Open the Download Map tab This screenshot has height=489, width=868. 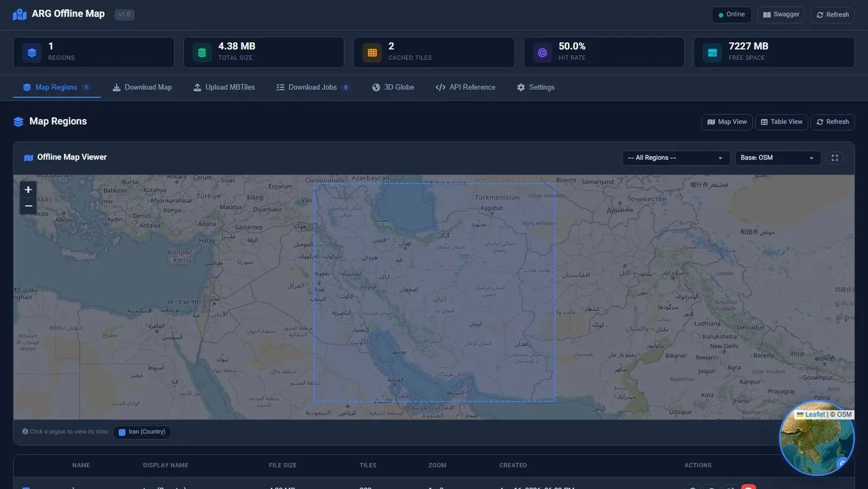click(x=142, y=87)
